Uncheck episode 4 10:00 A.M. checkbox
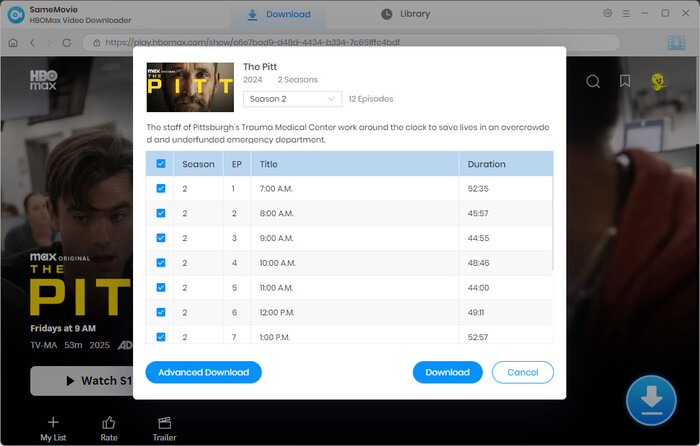700x446 pixels. 161,263
